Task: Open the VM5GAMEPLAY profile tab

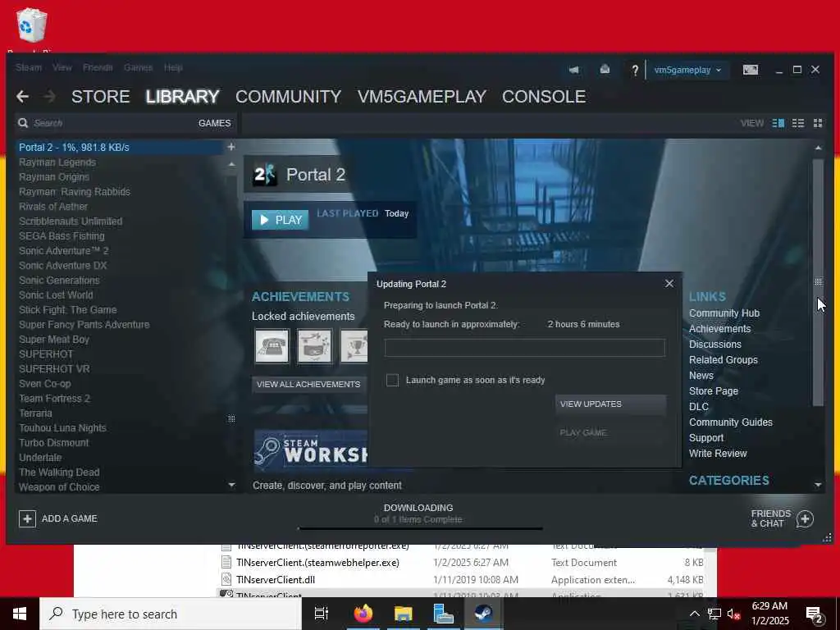Action: coord(422,97)
